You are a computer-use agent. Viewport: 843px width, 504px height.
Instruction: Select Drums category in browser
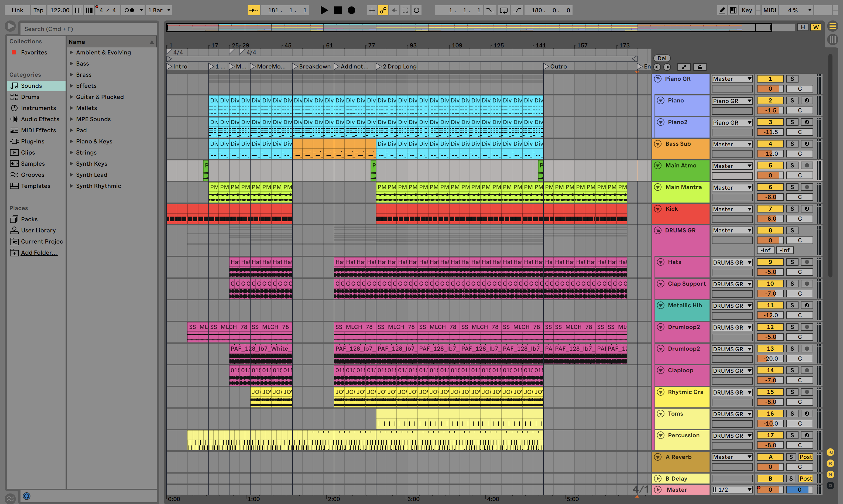point(36,97)
